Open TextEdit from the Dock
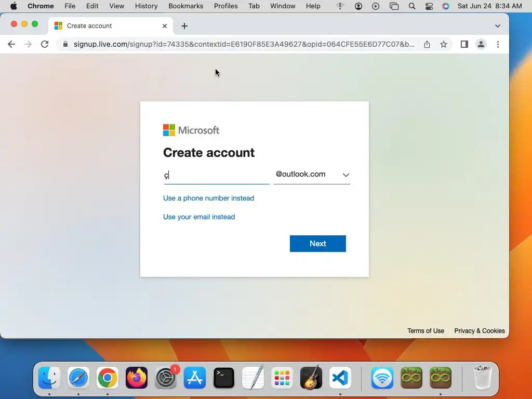This screenshot has height=399, width=532. [253, 378]
